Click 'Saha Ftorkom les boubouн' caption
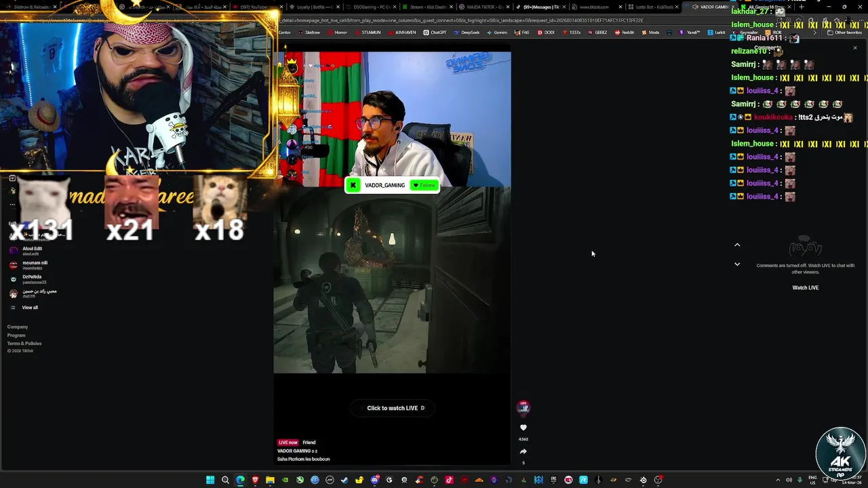The width and height of the screenshot is (868, 488). (303, 459)
